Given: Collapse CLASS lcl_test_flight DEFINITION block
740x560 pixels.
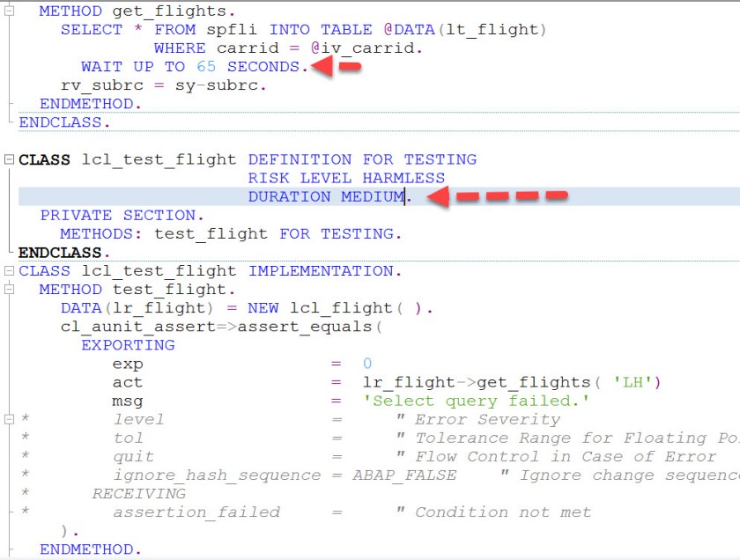Looking at the screenshot, I should [x=9, y=159].
